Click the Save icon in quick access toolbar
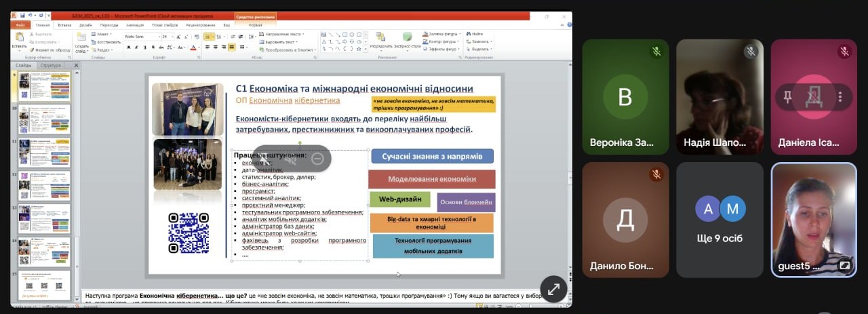Screen dimensions: 868x314 coord(22,14)
